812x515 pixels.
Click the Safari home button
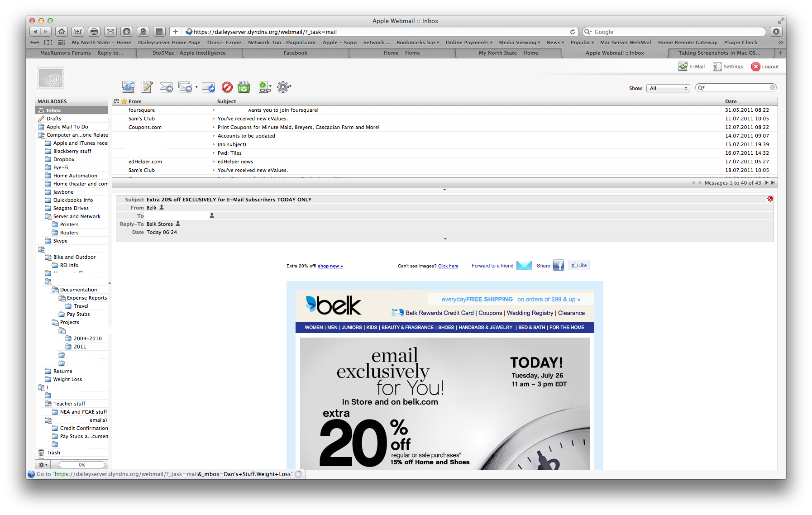62,32
